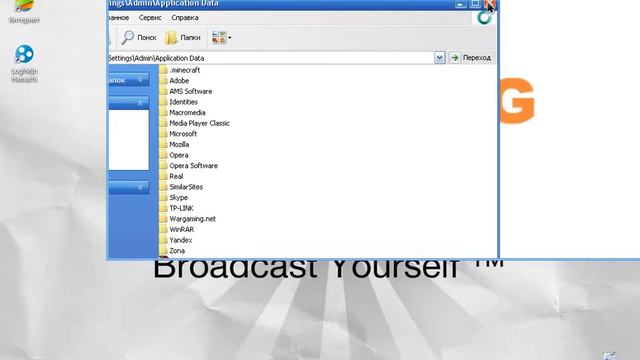Click the Переход go button
This screenshot has height=360, width=640.
pos(470,58)
